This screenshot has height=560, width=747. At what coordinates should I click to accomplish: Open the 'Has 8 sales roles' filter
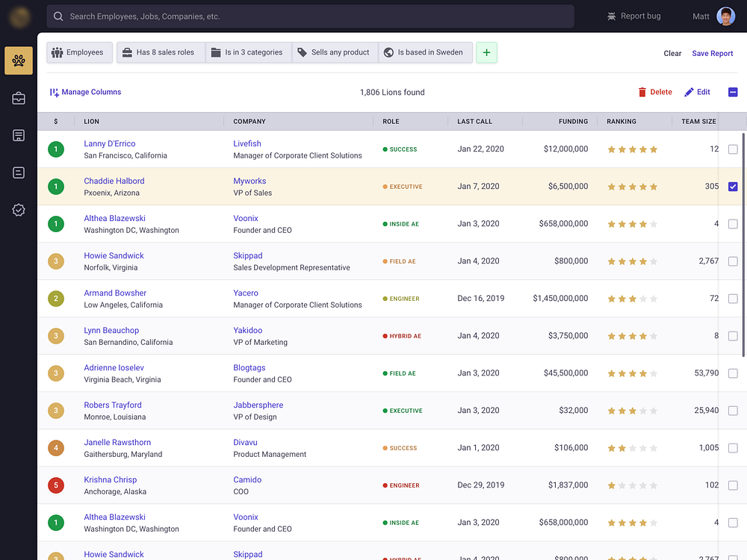point(161,52)
